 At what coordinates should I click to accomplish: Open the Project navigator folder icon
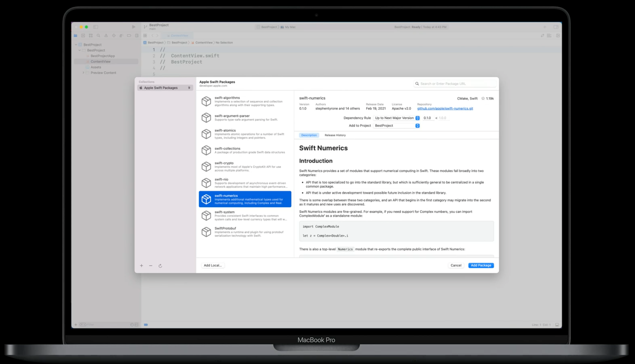(75, 35)
